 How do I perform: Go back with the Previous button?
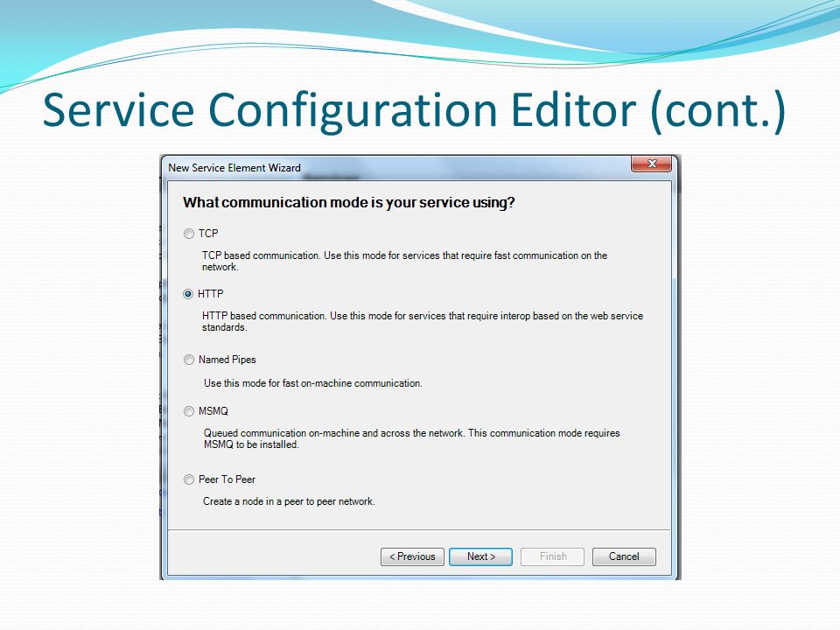point(412,556)
